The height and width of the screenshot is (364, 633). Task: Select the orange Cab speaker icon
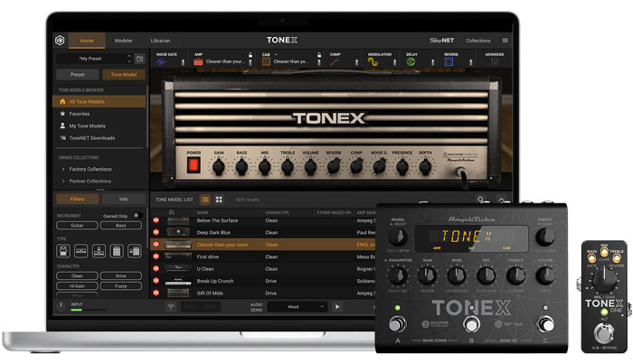[266, 61]
